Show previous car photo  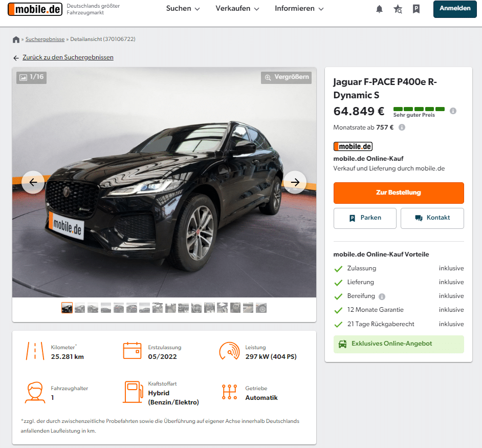click(x=33, y=182)
